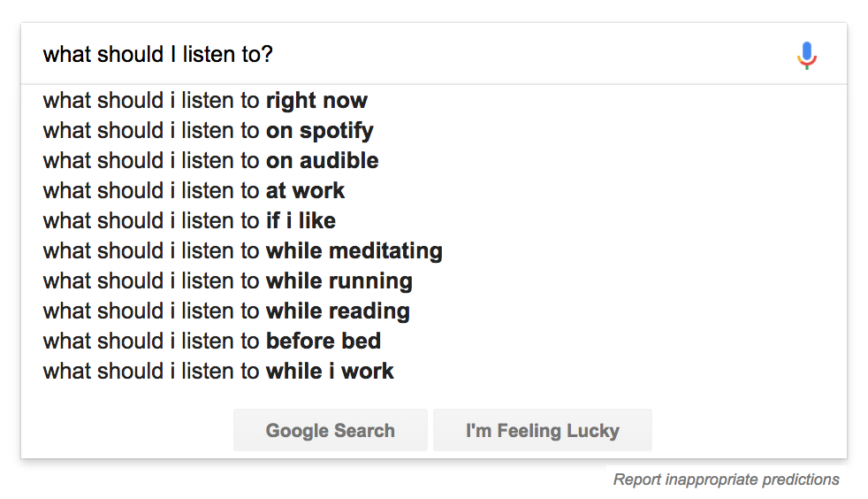868x499 pixels.
Task: Choose the "on spotify" suggestion
Action: [x=208, y=131]
